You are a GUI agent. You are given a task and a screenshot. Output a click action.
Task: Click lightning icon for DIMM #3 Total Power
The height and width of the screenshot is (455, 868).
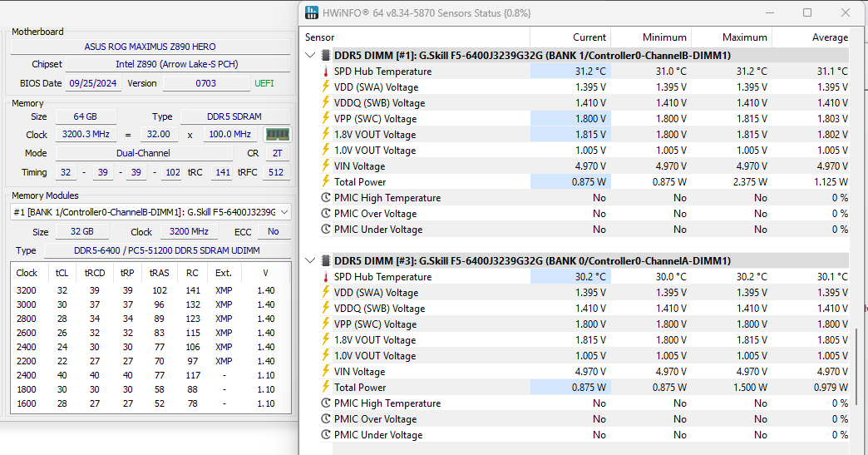click(x=326, y=388)
